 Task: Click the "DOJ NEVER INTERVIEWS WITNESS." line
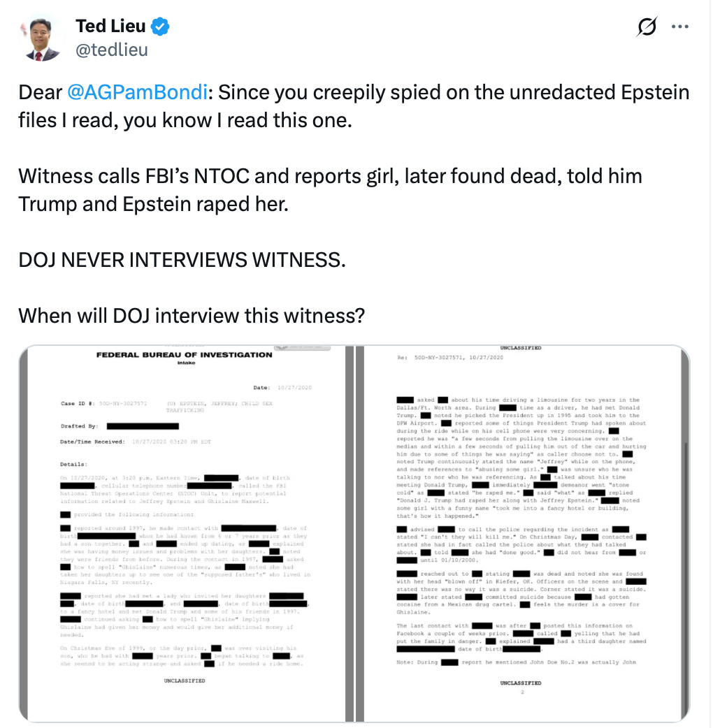[x=182, y=260]
